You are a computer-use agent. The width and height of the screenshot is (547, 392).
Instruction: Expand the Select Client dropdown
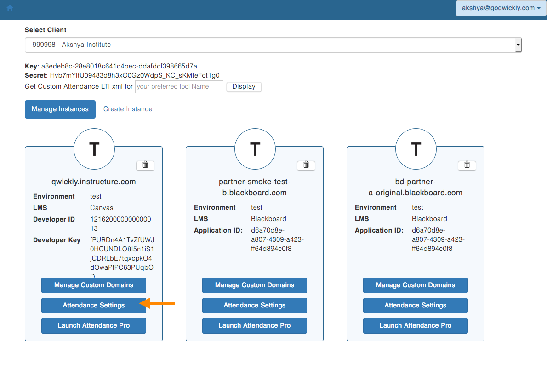(x=273, y=45)
